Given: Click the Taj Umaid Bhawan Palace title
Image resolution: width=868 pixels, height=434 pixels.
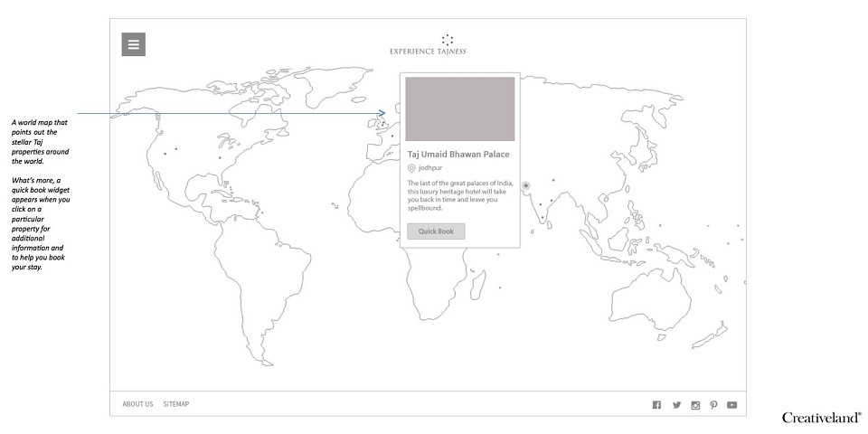Looking at the screenshot, I should click(458, 155).
